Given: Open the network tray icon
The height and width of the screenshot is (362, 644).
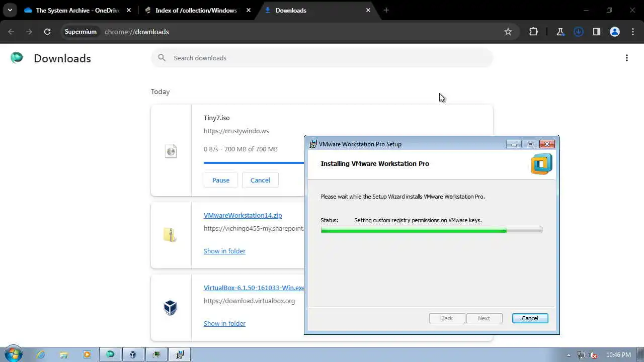Looking at the screenshot, I should pyautogui.click(x=581, y=355).
